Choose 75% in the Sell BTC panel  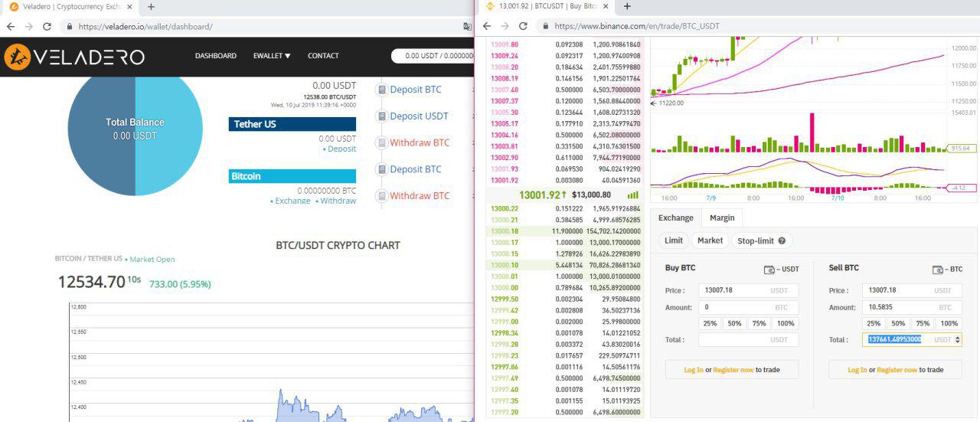(923, 323)
